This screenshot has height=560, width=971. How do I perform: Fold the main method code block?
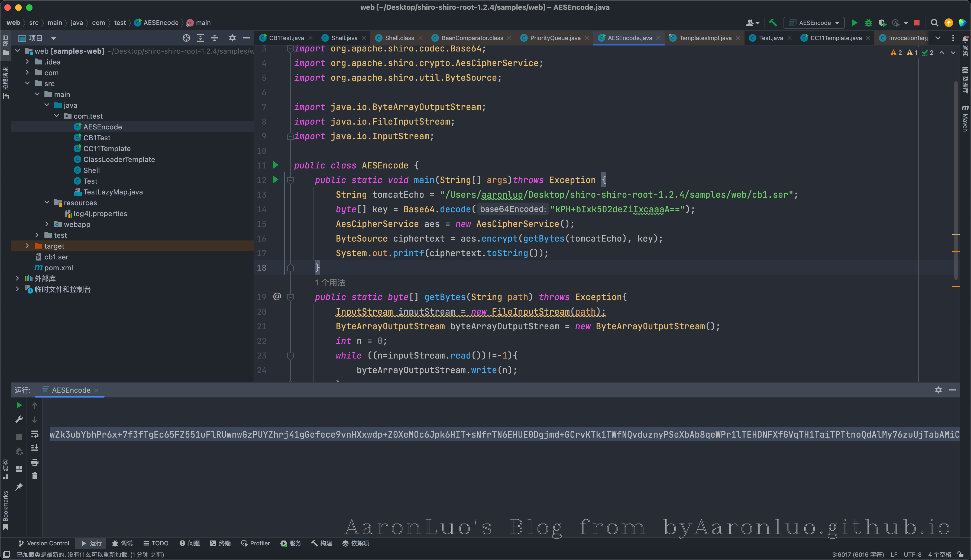coord(290,180)
